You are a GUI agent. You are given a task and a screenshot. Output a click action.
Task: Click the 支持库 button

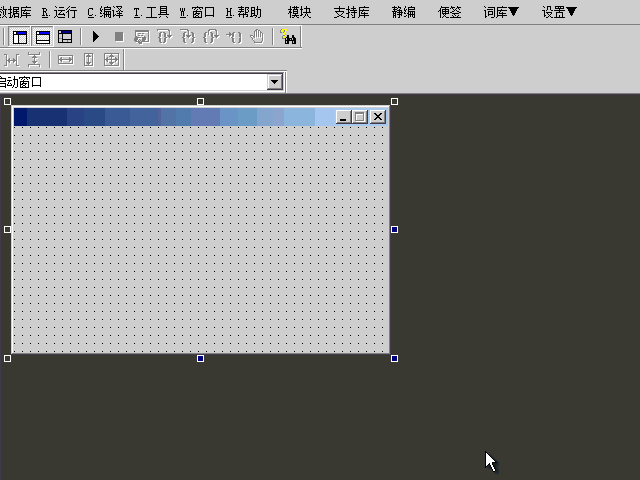351,12
